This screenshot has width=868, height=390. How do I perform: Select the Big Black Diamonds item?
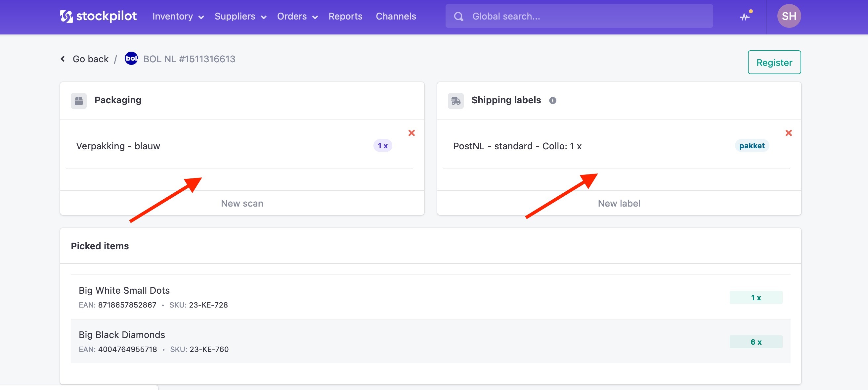click(x=431, y=341)
